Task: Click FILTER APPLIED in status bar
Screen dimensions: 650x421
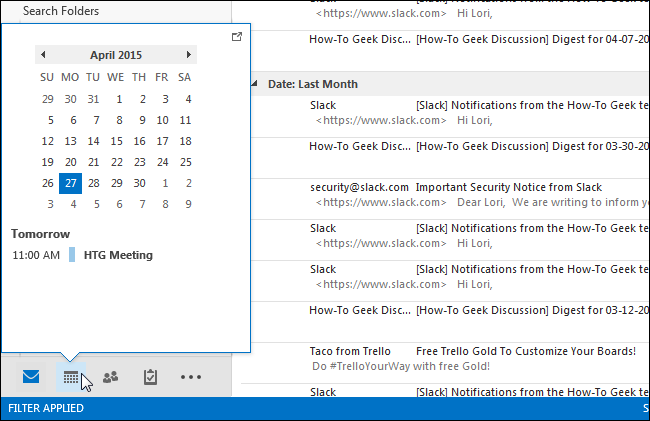Action: (46, 408)
